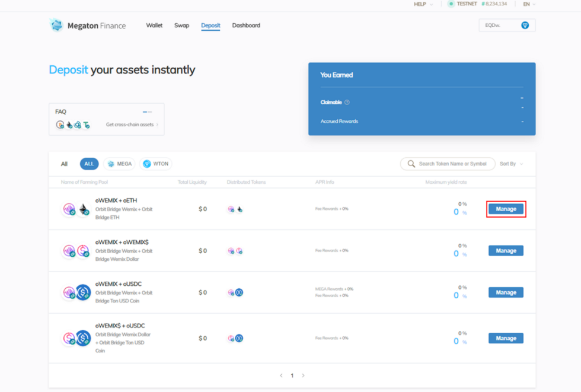Click distributed USDC icon in oWEMIX$ + oUSDC row
581x392 pixels.
click(240, 338)
